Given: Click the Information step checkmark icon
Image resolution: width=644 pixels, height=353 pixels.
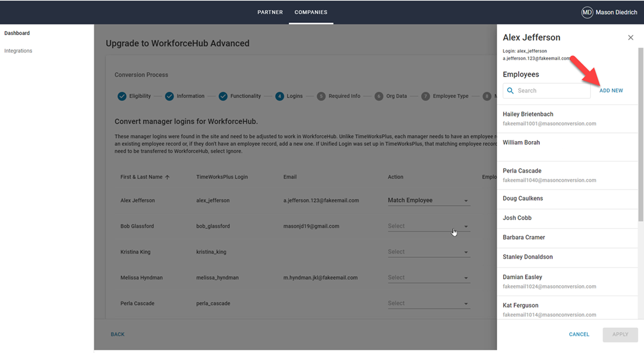Looking at the screenshot, I should 169,96.
